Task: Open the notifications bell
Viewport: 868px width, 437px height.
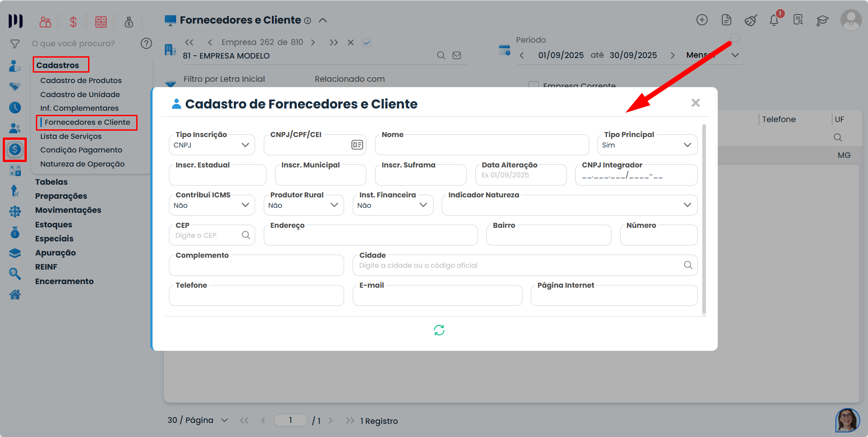Action: (x=774, y=20)
